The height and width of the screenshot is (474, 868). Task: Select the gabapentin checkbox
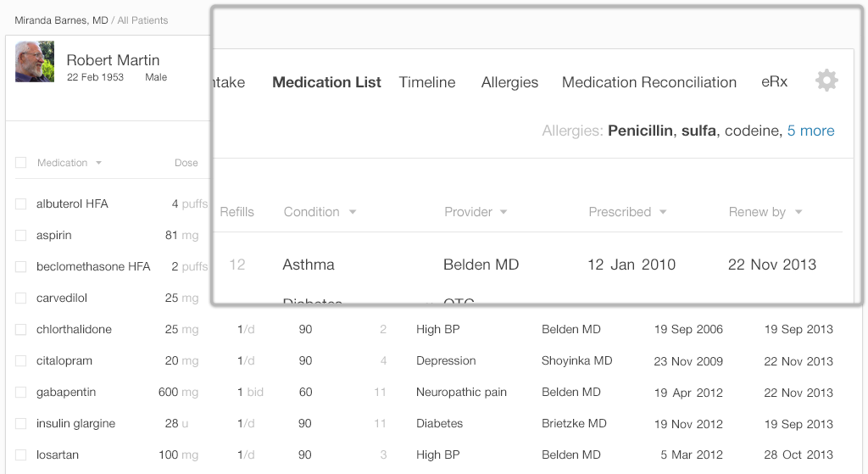coord(21,393)
